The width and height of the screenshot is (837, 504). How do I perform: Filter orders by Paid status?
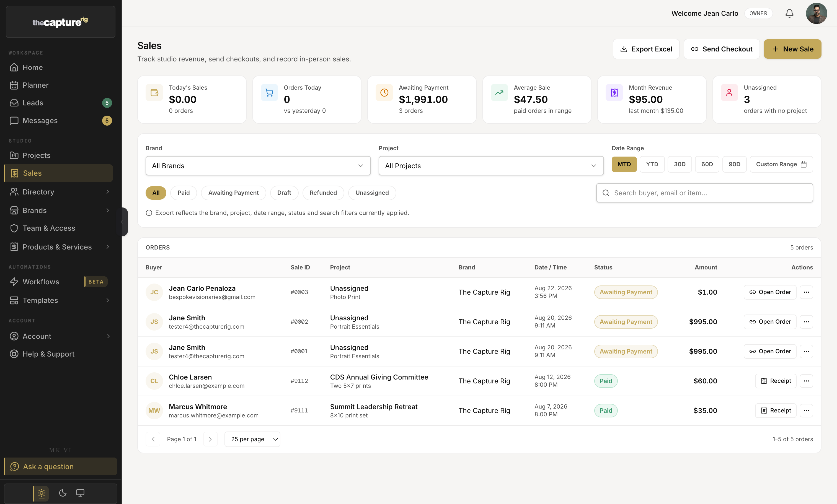click(184, 193)
